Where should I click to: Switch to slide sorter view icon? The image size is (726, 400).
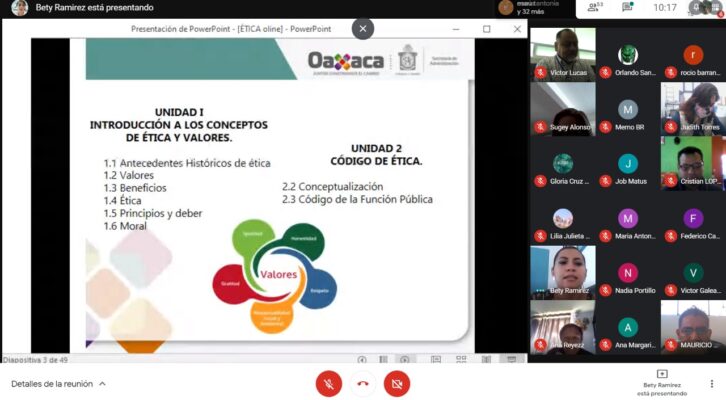pos(461,360)
